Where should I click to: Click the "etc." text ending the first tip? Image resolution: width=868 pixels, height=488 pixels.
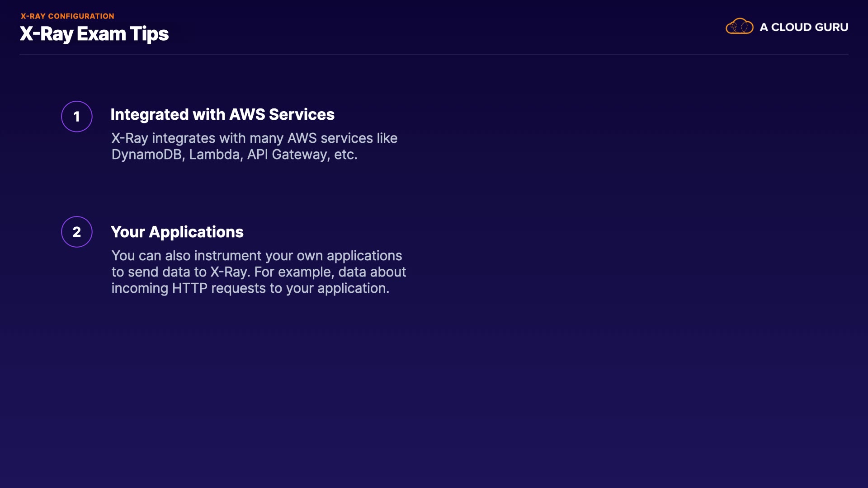(x=346, y=155)
